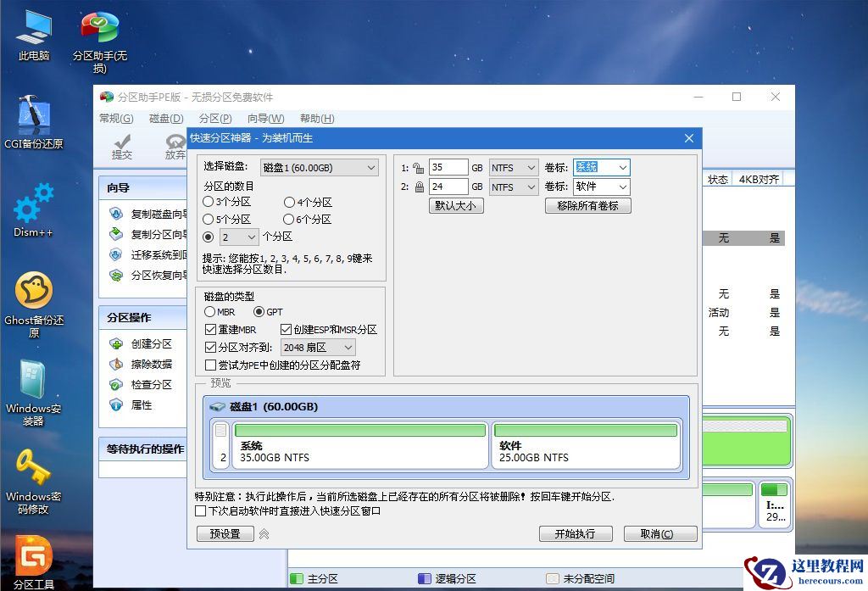Edit the partition 2 size input field
This screenshot has height=591, width=868.
(x=449, y=187)
